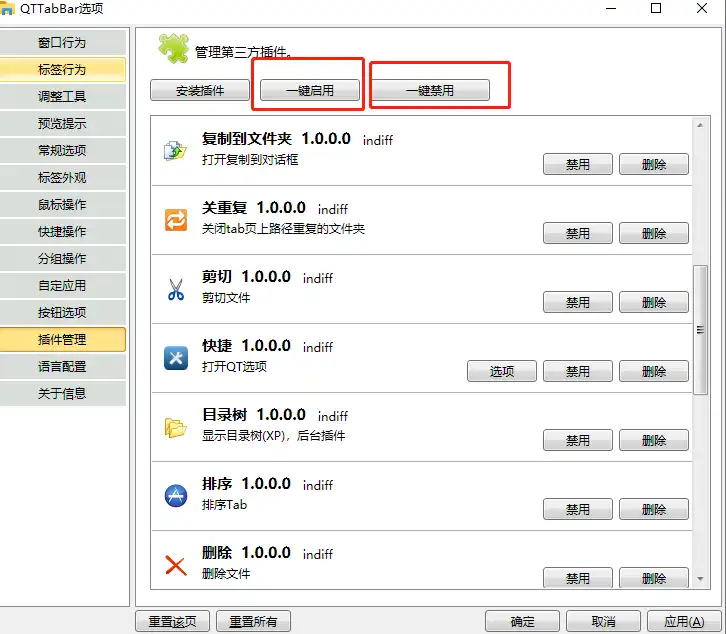The image size is (726, 634).
Task: Confirm with the 确定 button
Action: (522, 621)
